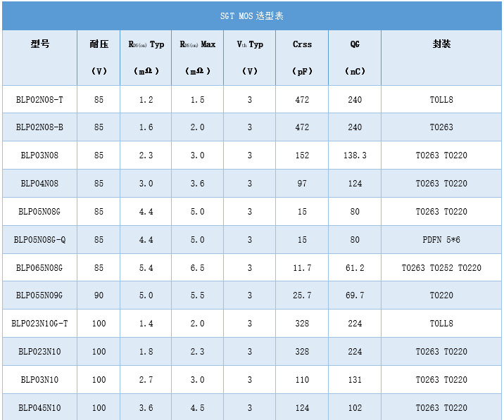Click the BLP05N08G-Q model cell
Image resolution: width=504 pixels, height=420 pixels.
[x=39, y=240]
